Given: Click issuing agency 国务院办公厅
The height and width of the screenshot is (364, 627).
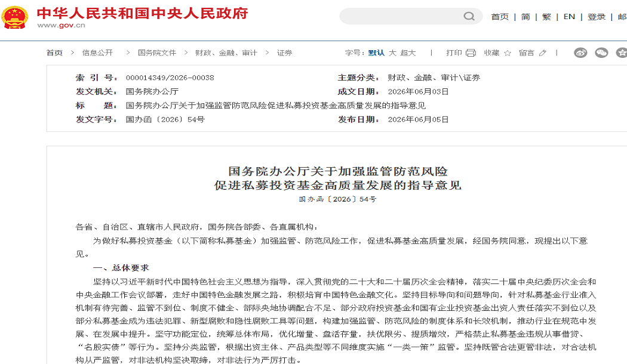Looking at the screenshot, I should coord(152,91).
